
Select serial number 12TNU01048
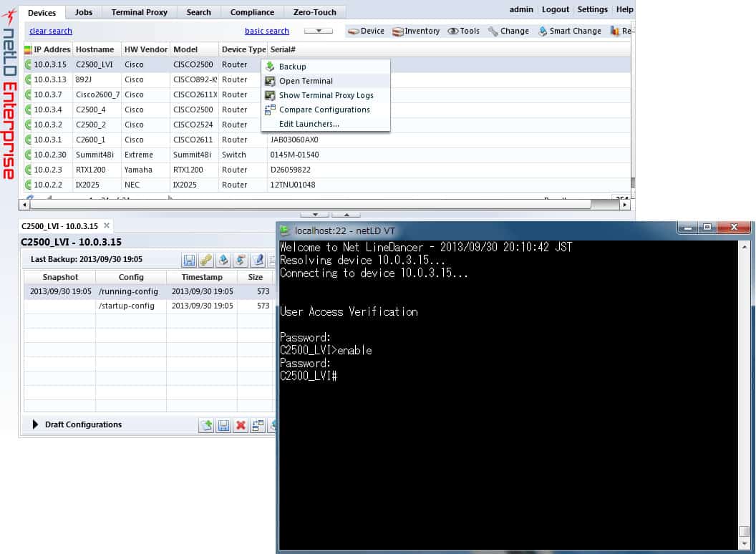(293, 185)
